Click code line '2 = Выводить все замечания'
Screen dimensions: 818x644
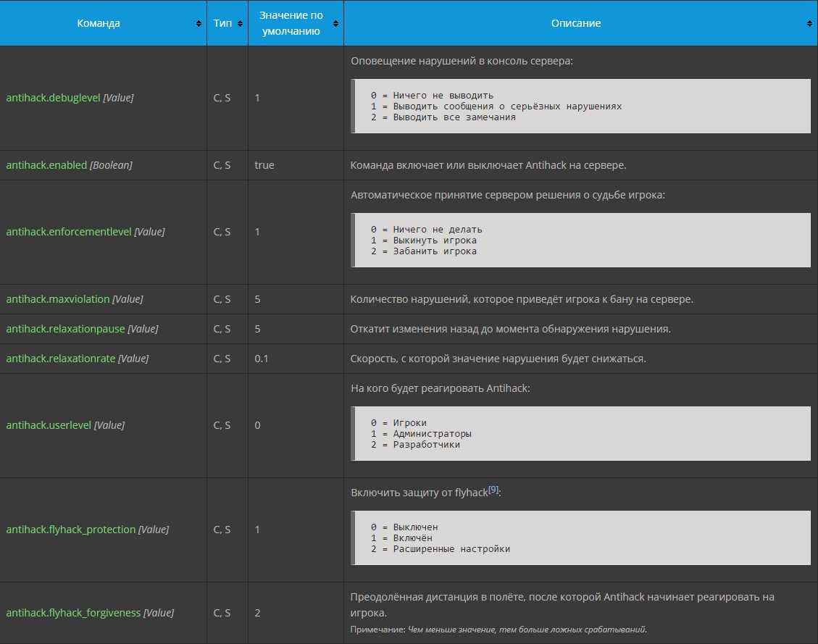(x=443, y=117)
